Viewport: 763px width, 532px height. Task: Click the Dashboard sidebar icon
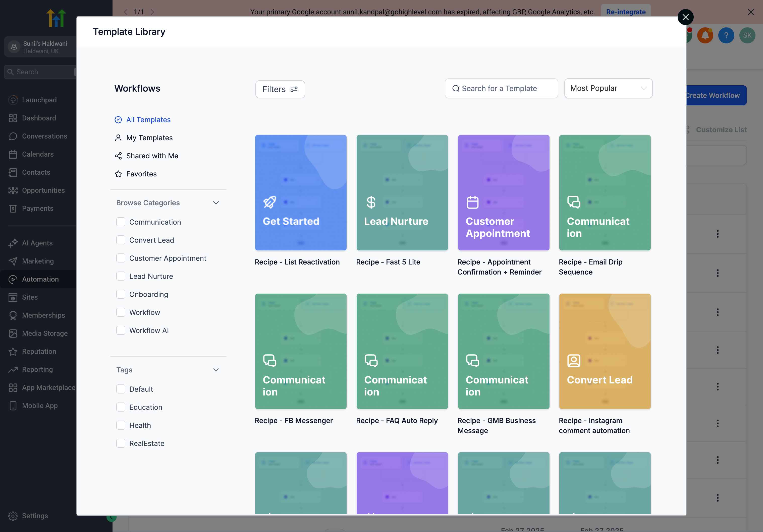pos(13,118)
